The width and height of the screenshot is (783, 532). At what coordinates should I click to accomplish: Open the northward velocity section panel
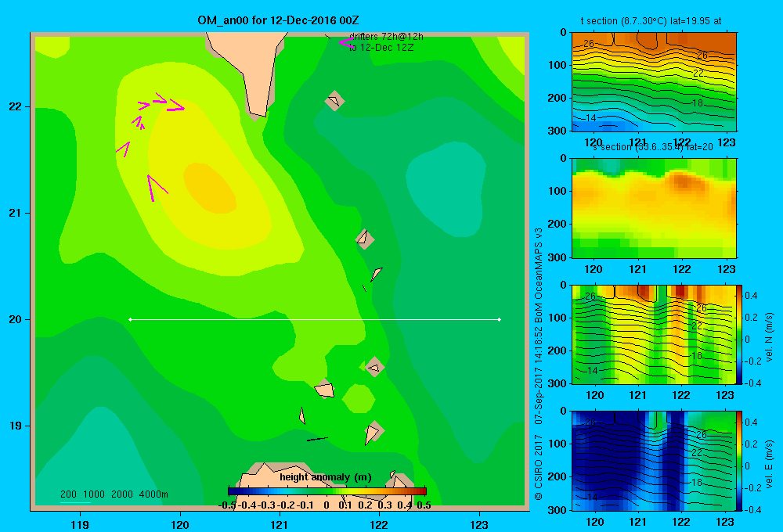click(654, 334)
